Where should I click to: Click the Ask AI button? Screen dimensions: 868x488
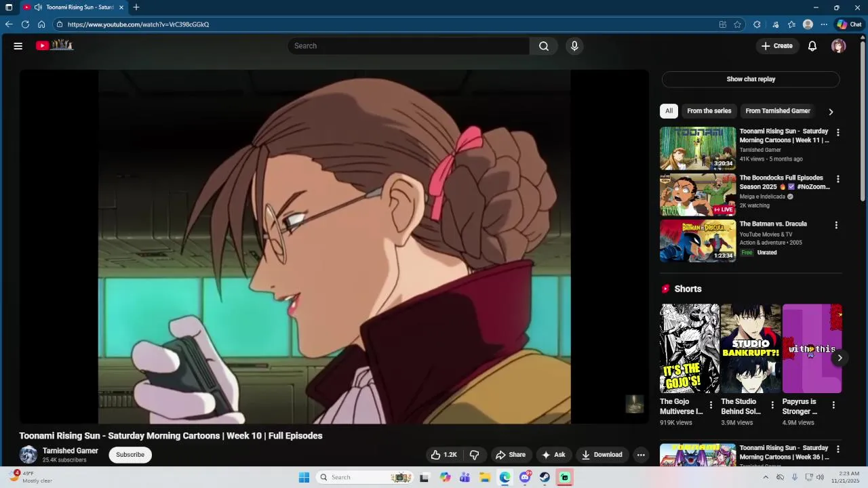pos(553,455)
